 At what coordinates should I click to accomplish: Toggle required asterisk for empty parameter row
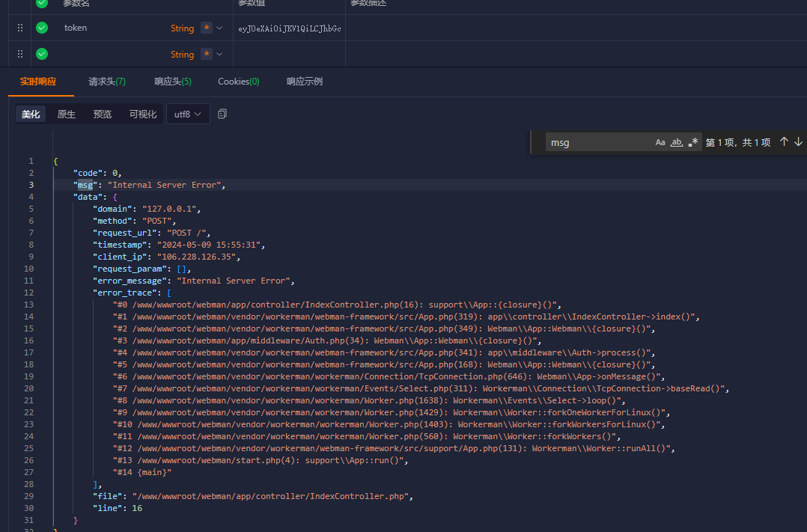(207, 54)
